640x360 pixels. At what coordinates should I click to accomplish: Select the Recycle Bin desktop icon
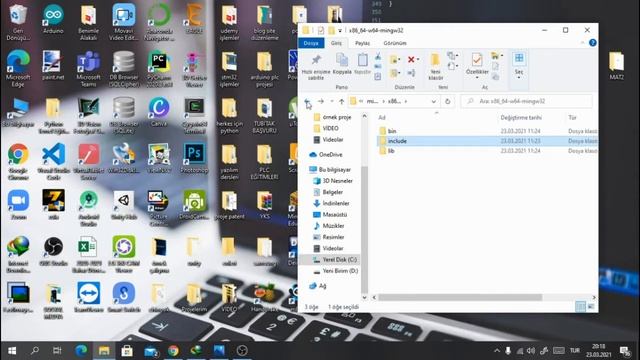click(x=18, y=22)
